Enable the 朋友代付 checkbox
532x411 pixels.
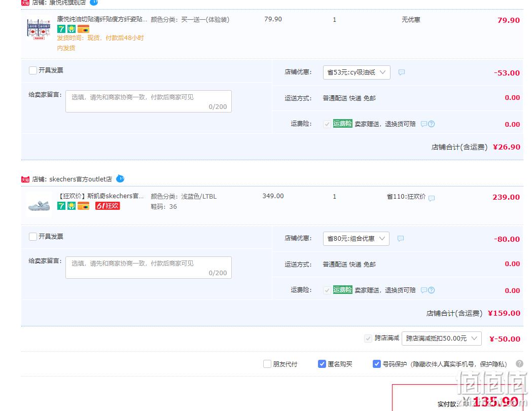(x=267, y=364)
